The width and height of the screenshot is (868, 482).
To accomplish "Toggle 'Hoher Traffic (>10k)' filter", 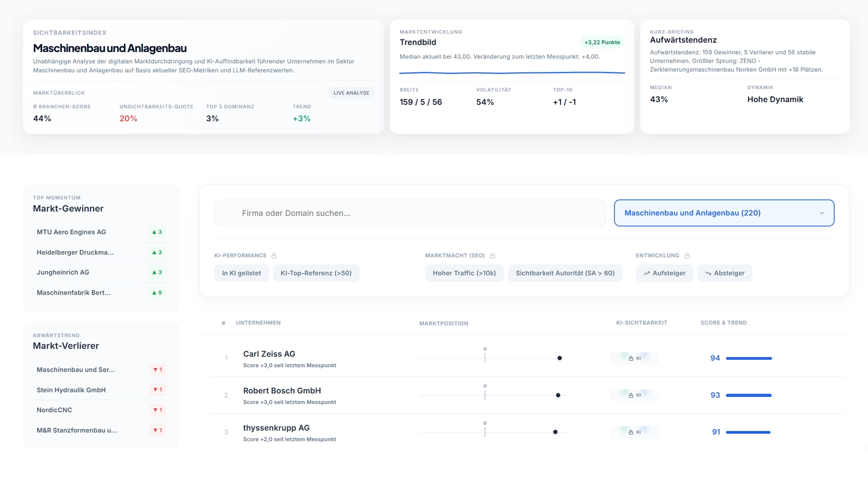I will tap(464, 273).
